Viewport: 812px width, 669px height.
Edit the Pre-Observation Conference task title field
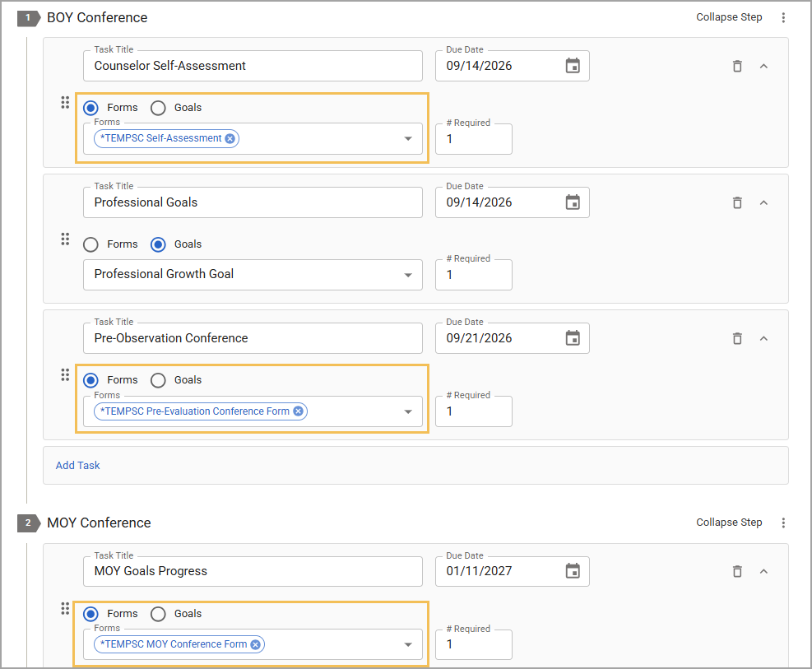tap(253, 338)
